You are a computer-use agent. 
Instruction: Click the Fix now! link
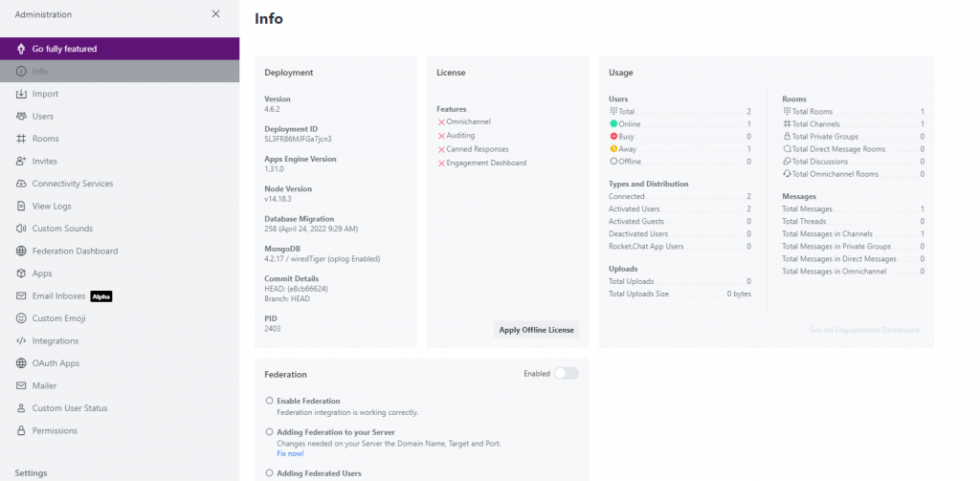point(290,453)
